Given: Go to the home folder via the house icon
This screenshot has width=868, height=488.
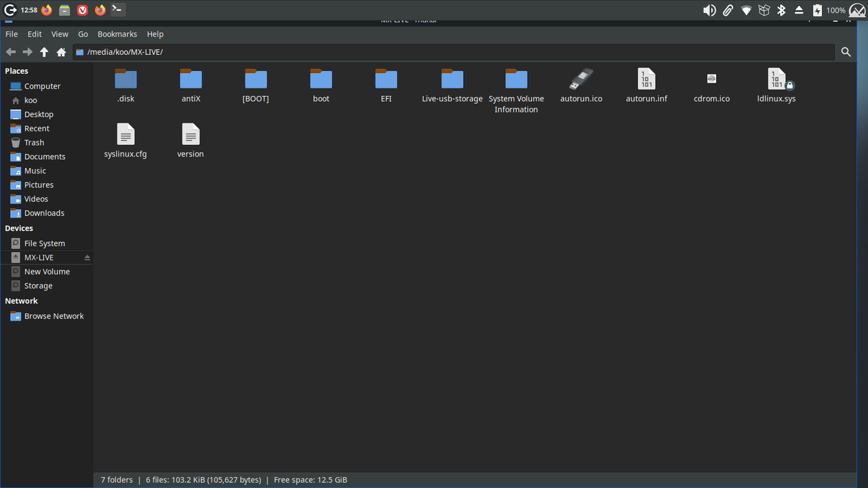Looking at the screenshot, I should click(x=61, y=52).
